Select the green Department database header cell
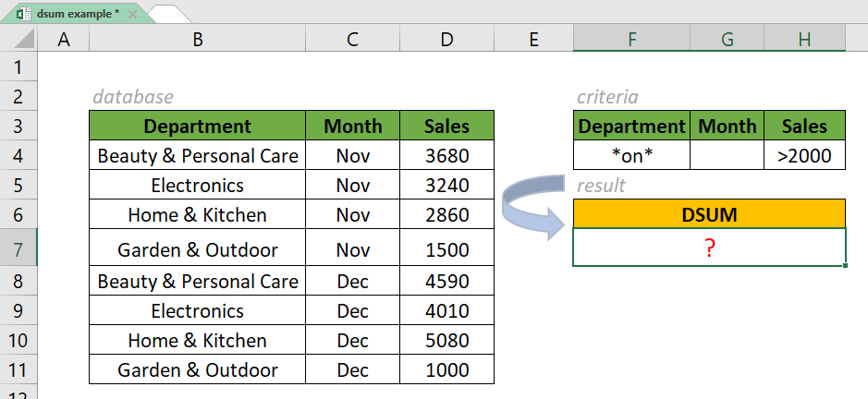 click(x=197, y=127)
